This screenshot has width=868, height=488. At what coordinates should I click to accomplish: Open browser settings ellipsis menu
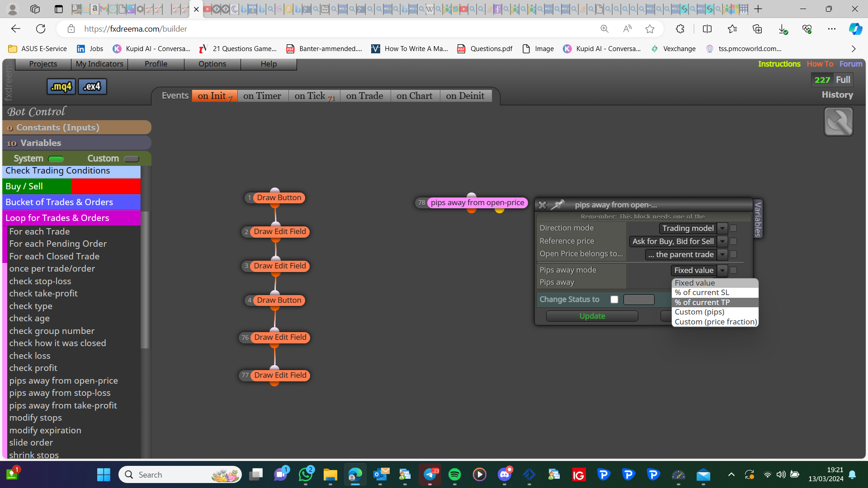(831, 29)
